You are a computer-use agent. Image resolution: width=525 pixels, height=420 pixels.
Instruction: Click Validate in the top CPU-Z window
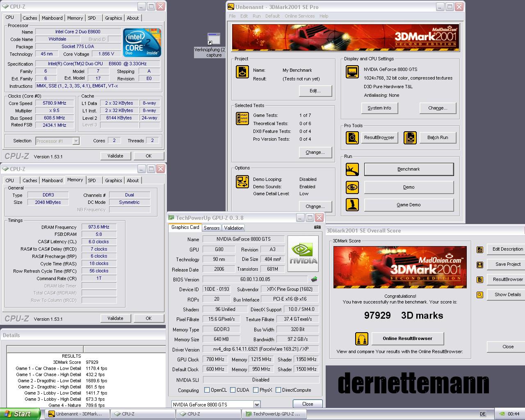pos(115,156)
